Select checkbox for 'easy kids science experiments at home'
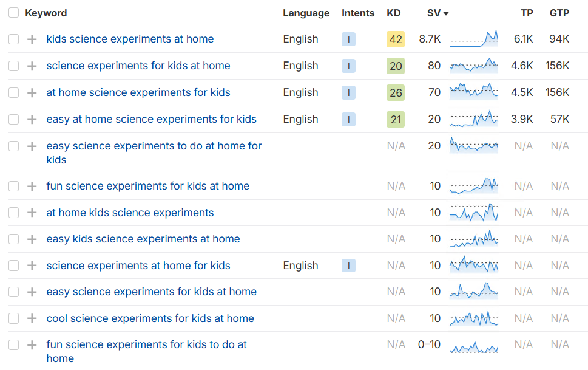Image resolution: width=588 pixels, height=370 pixels. point(13,239)
